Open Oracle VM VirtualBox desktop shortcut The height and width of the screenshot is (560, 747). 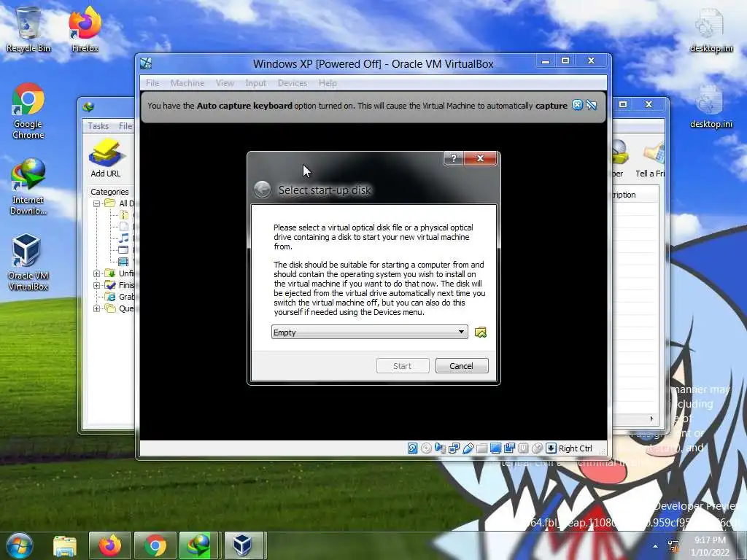point(28,262)
